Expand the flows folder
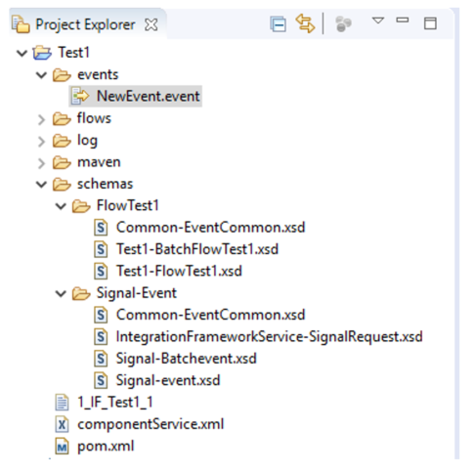Screen dimensions: 476x473 (41, 119)
